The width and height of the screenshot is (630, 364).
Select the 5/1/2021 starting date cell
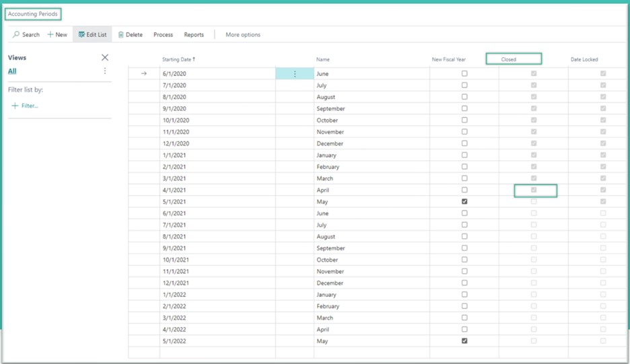(x=217, y=201)
